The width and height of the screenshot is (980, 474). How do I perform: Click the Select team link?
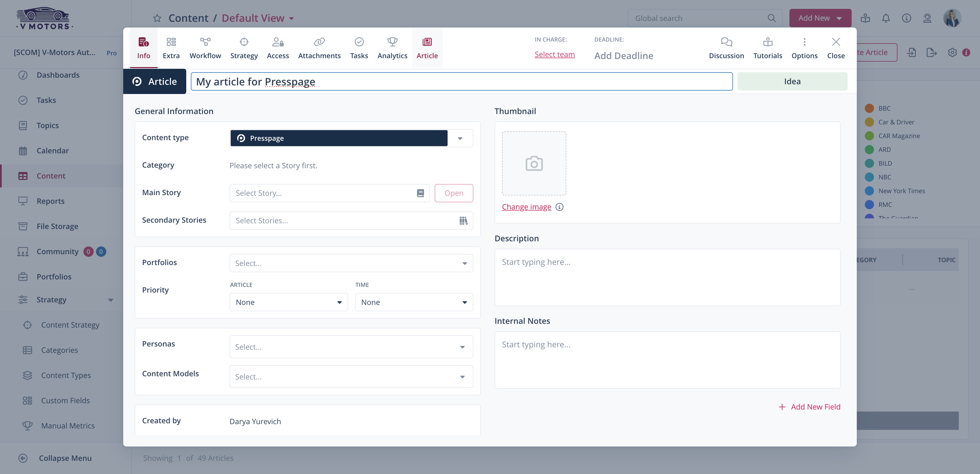tap(554, 54)
